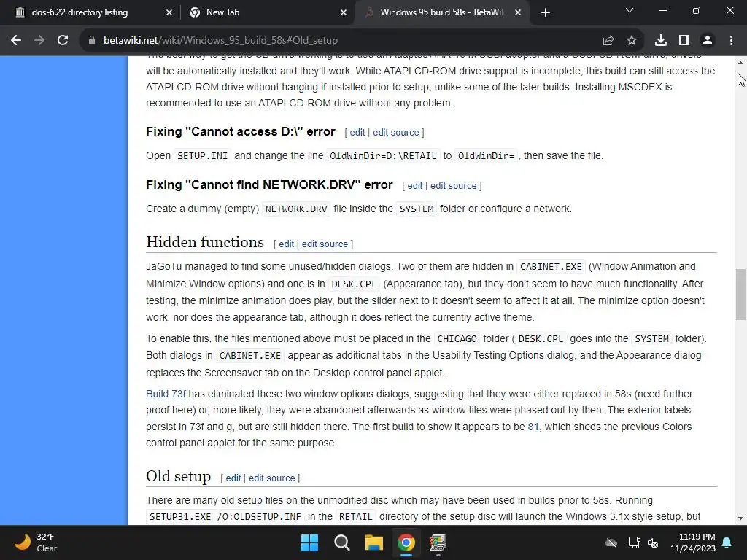Click the OldWinDir=D:\RETAIL code text
The width and height of the screenshot is (747, 560).
(383, 156)
